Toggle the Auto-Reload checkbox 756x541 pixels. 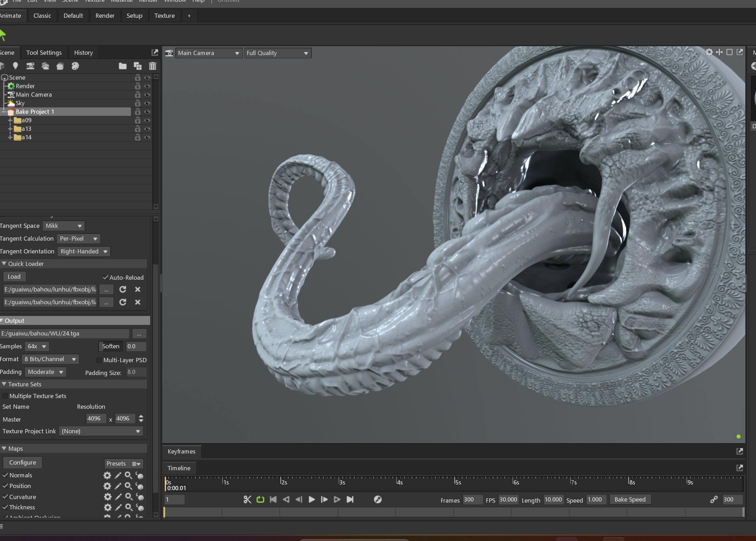point(106,277)
